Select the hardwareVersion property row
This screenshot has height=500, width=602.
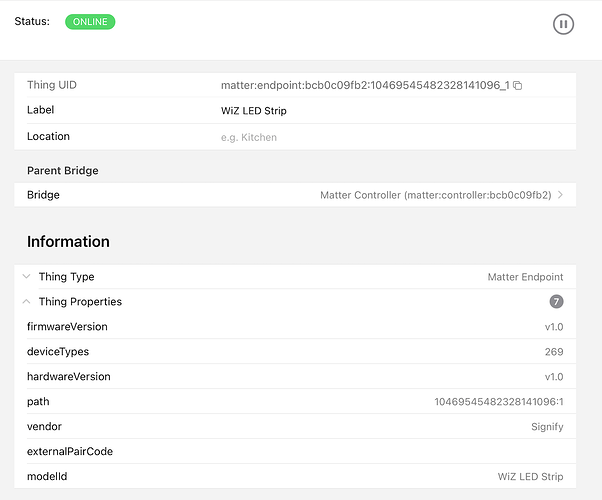[295, 377]
